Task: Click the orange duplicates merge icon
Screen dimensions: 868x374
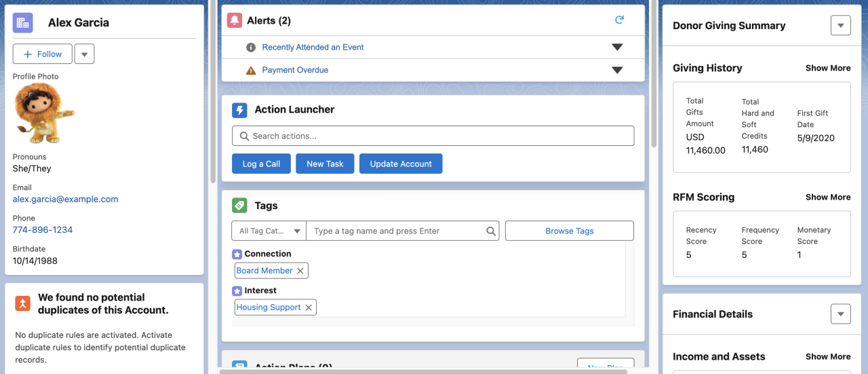Action: [22, 303]
